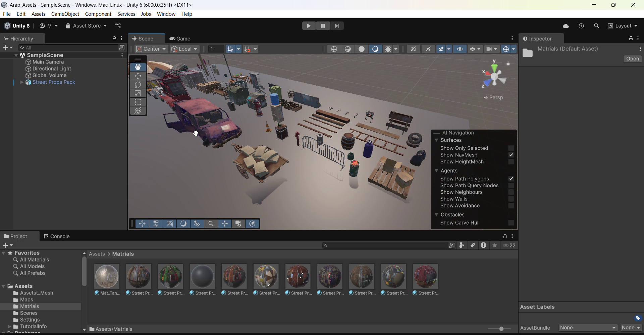
Task: Select the Maps folder
Action: (26, 300)
